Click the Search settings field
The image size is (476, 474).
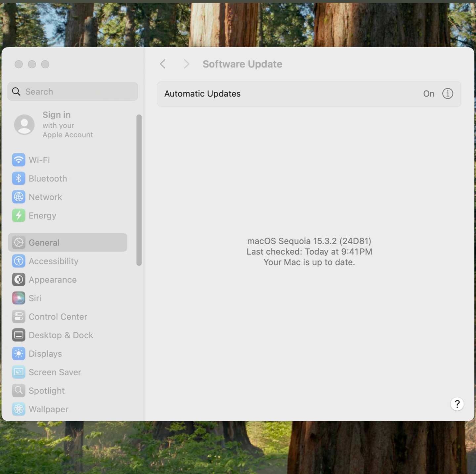(73, 92)
